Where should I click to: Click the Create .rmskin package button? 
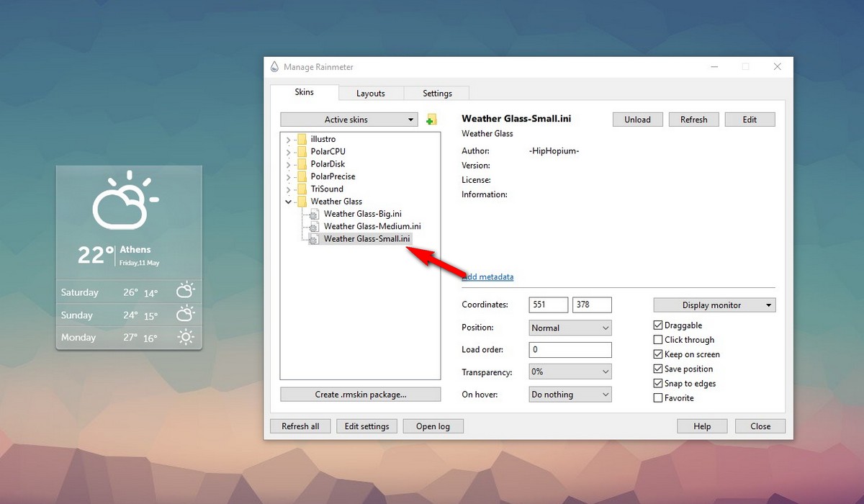(x=360, y=394)
